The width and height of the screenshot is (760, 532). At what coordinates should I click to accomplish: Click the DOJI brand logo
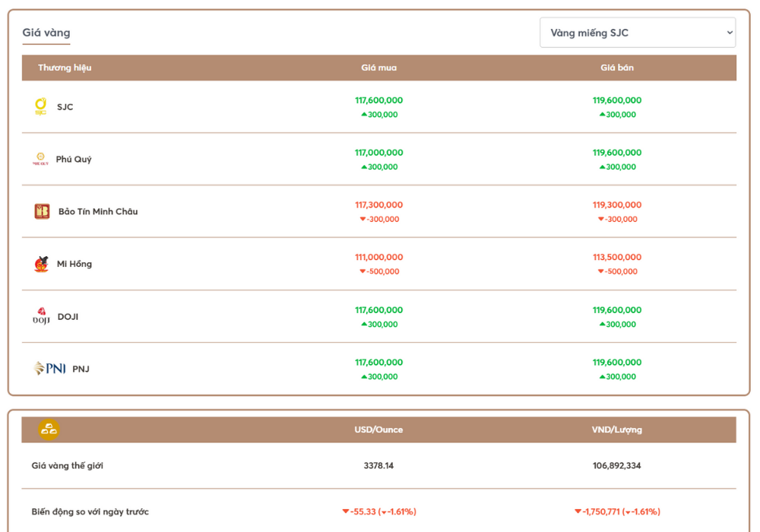pos(41,316)
